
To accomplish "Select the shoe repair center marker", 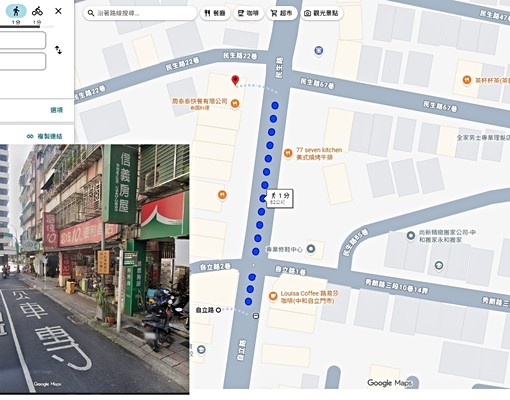I will pos(311,249).
